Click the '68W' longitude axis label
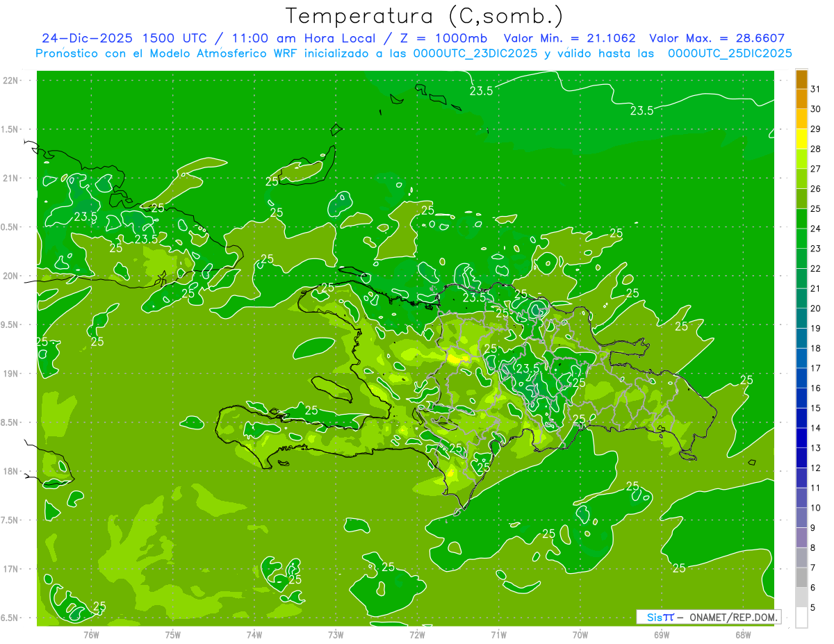This screenshot has height=644, width=834. (x=742, y=634)
